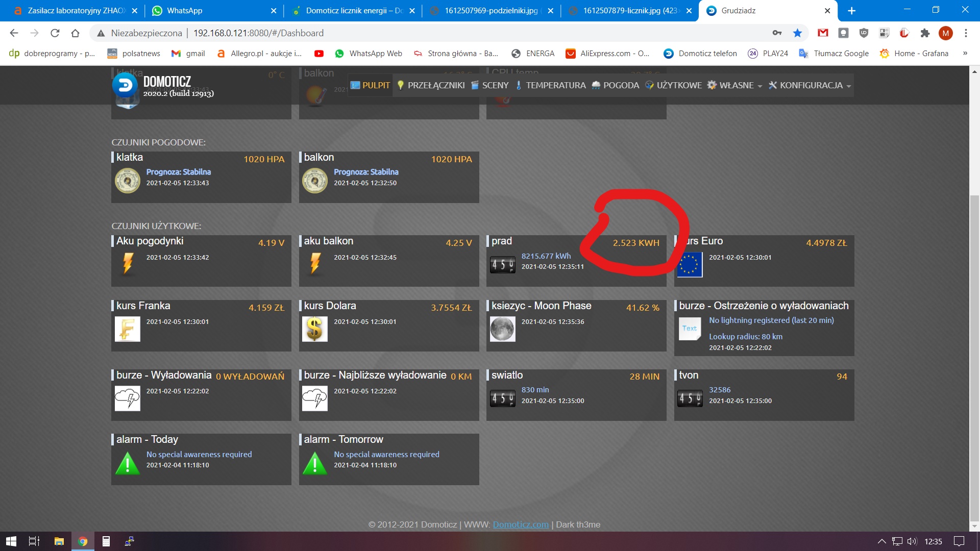Viewport: 980px width, 551px height.
Task: Reload the Domoticz dashboard page
Action: (x=55, y=33)
